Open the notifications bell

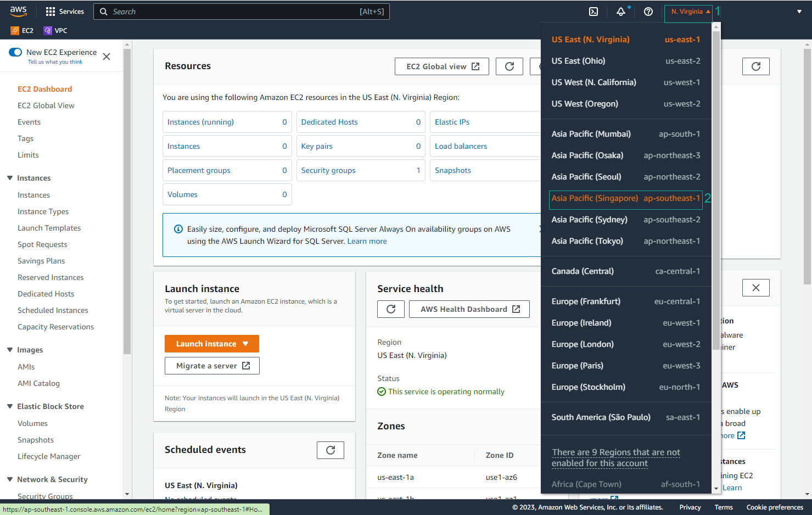(621, 12)
